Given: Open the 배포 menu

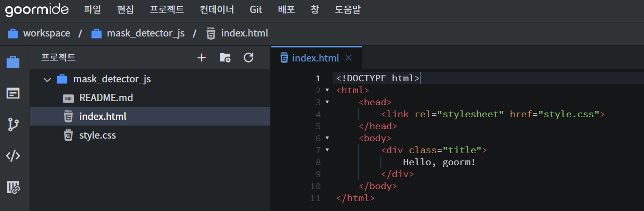Looking at the screenshot, I should [x=286, y=9].
